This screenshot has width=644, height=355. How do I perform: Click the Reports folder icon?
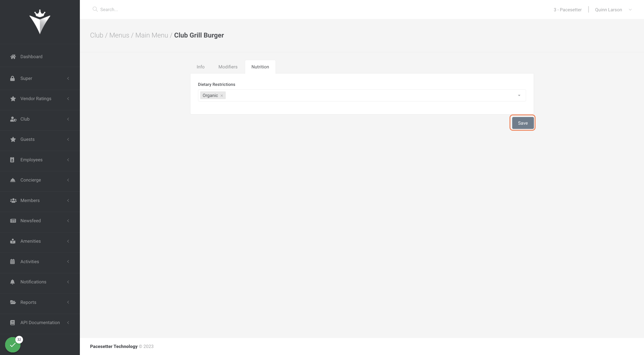(13, 302)
